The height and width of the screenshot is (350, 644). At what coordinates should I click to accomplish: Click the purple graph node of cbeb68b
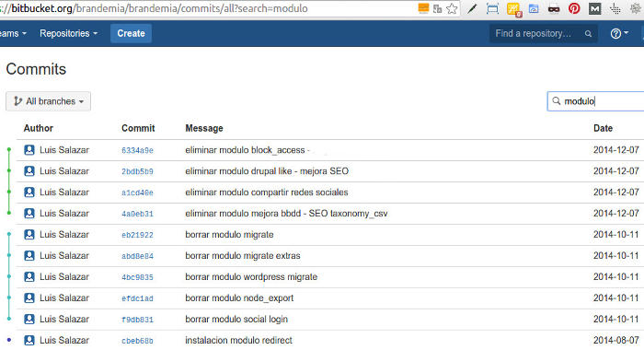point(9,340)
